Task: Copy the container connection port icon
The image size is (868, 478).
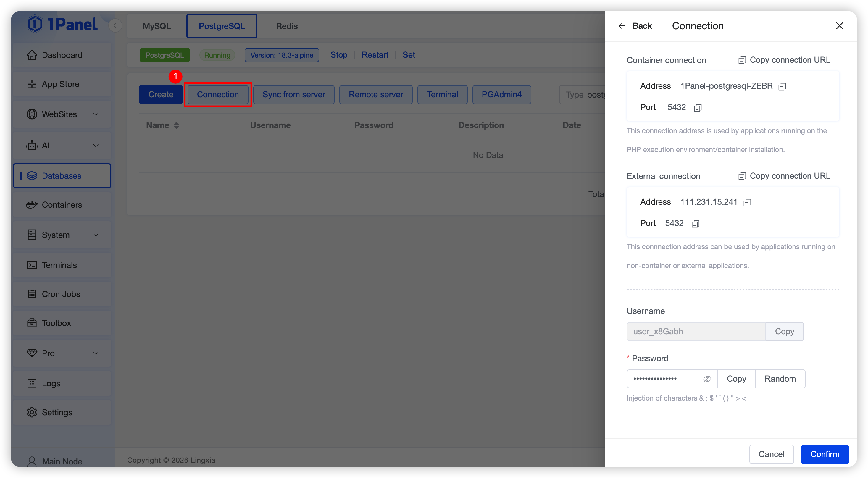Action: tap(698, 108)
